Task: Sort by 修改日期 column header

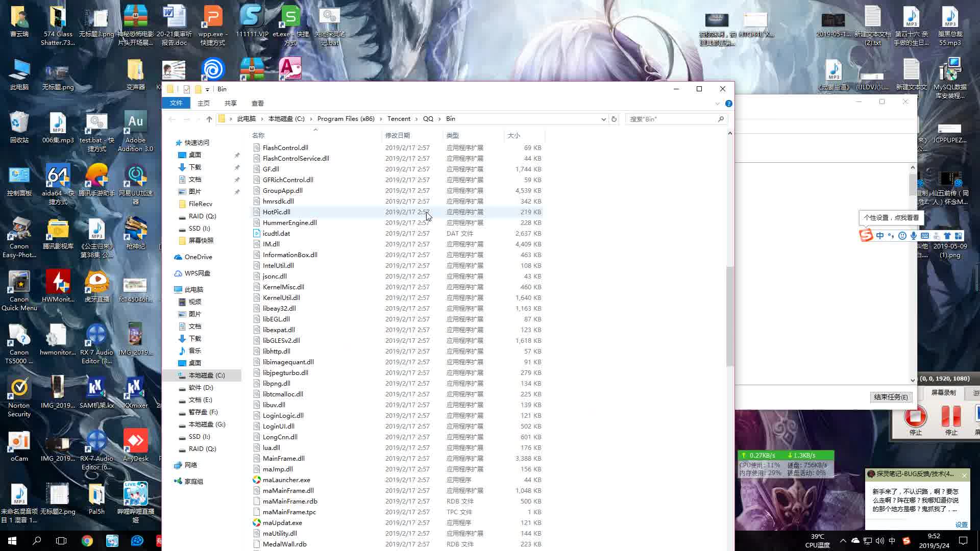Action: (412, 135)
